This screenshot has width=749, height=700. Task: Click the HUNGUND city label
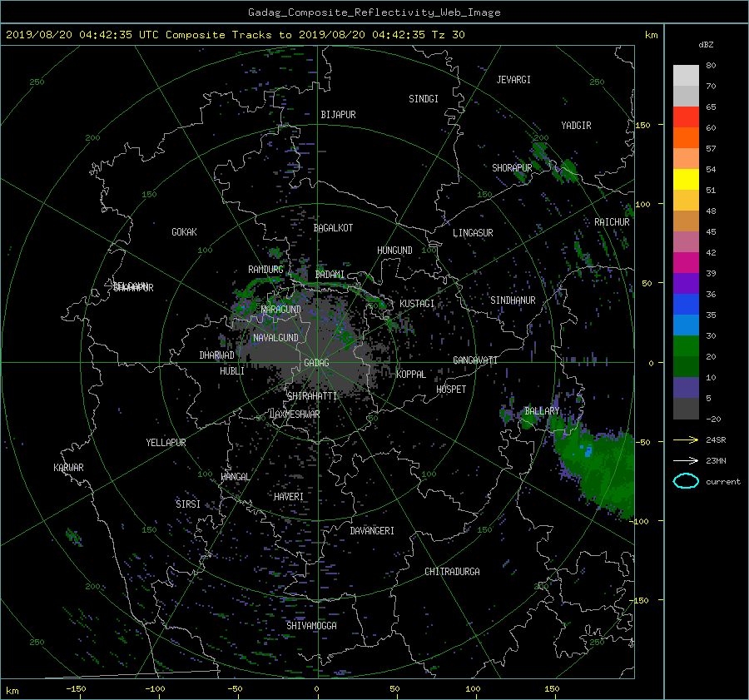pyautogui.click(x=394, y=251)
